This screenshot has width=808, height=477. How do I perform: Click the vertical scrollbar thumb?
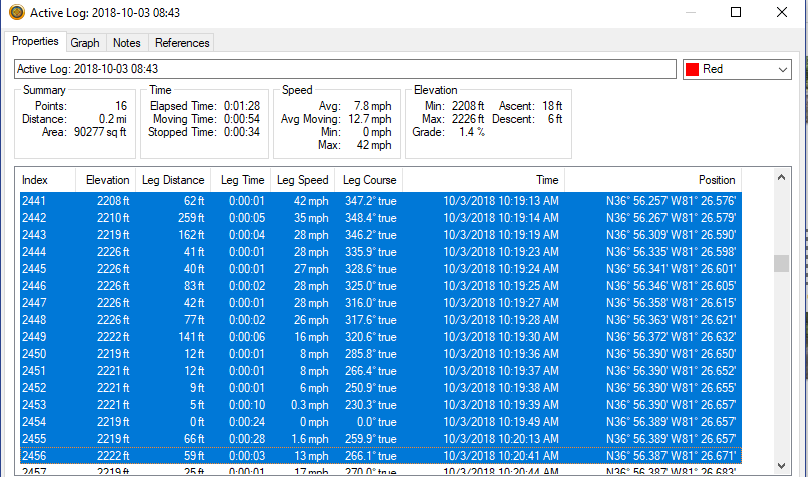click(781, 263)
